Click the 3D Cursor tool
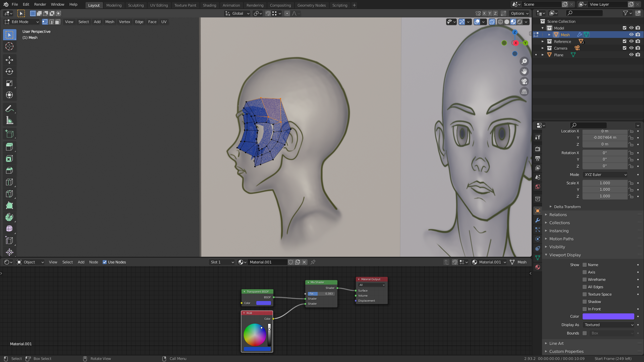This screenshot has width=644, height=362. tap(9, 47)
